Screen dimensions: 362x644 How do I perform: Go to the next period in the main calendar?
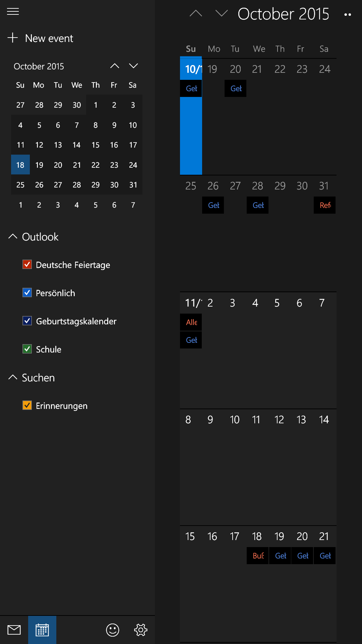pos(222,13)
